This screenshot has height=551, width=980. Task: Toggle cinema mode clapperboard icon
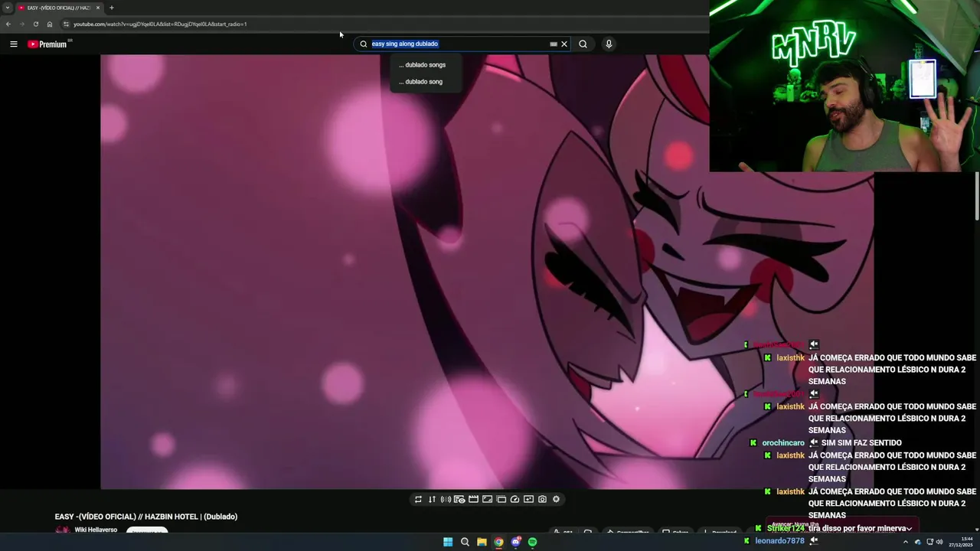click(x=473, y=499)
